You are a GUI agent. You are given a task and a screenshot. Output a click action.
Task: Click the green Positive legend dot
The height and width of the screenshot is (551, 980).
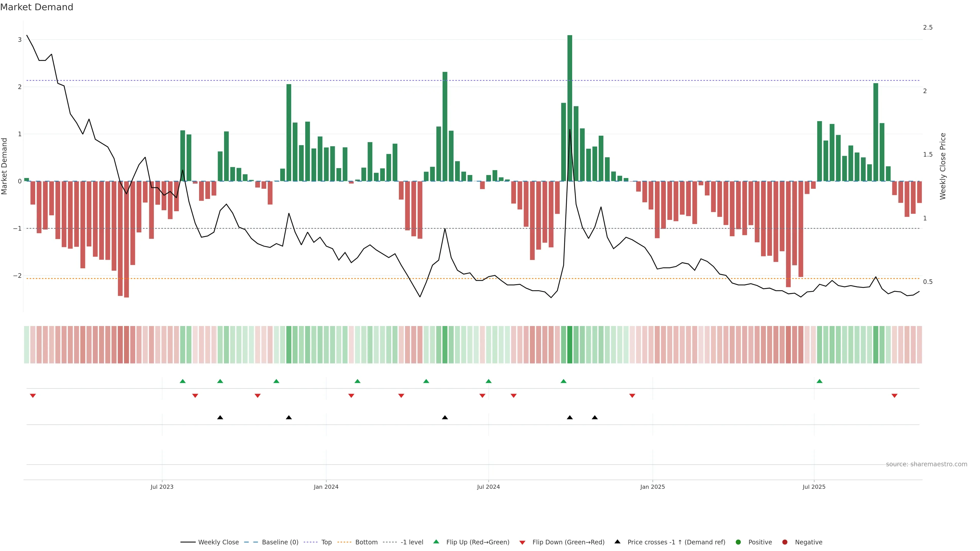[738, 542]
